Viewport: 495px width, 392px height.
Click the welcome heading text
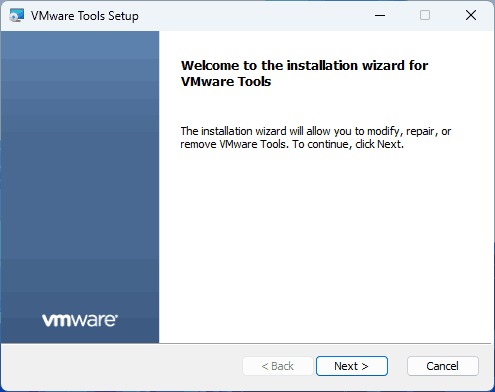[x=304, y=73]
